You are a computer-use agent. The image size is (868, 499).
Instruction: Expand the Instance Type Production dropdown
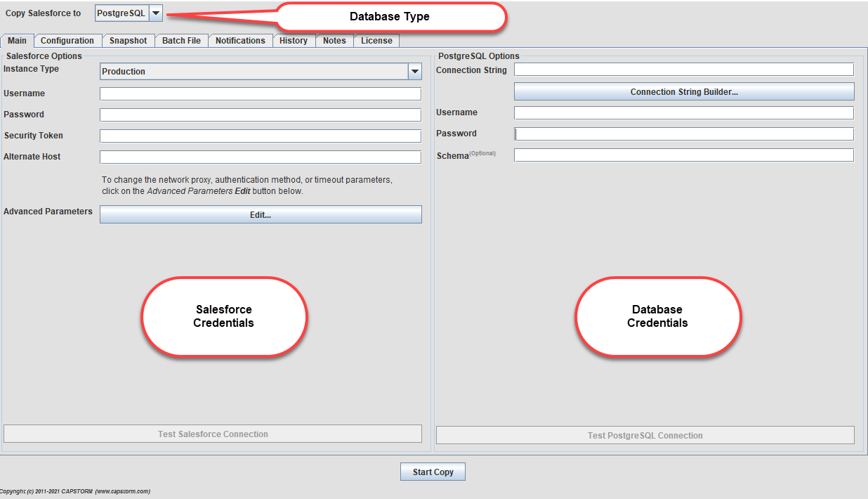261,71
